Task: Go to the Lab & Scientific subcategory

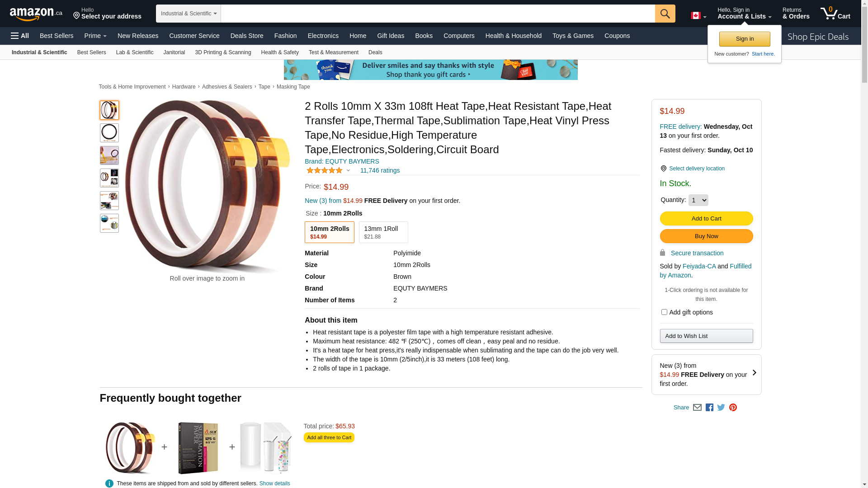Action: pyautogui.click(x=135, y=52)
